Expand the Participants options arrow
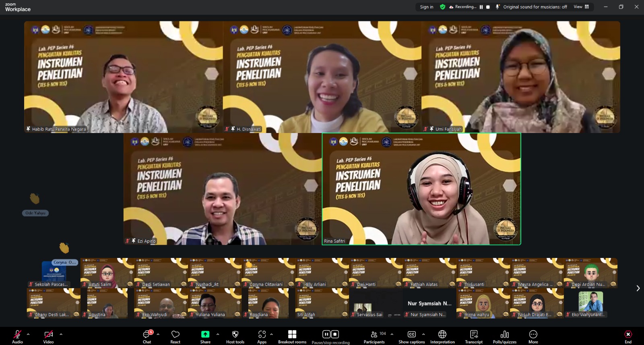Viewport: 644px width, 345px height. pyautogui.click(x=392, y=334)
